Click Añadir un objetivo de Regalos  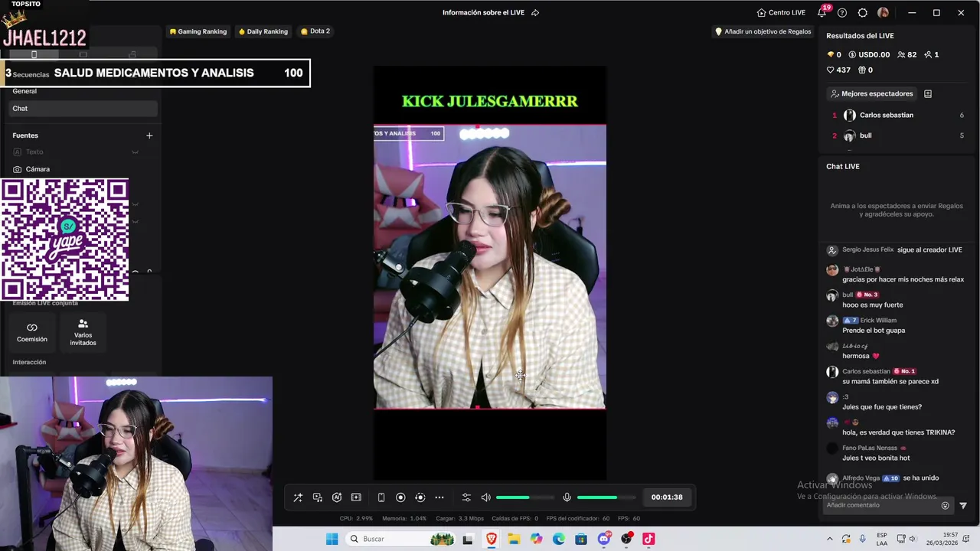[x=763, y=31]
